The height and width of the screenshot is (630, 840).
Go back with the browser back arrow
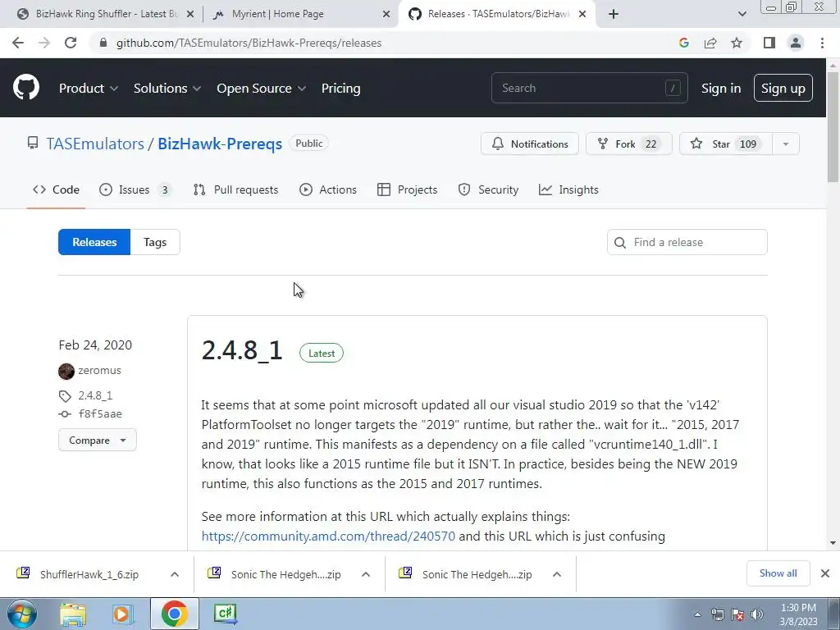[x=18, y=43]
